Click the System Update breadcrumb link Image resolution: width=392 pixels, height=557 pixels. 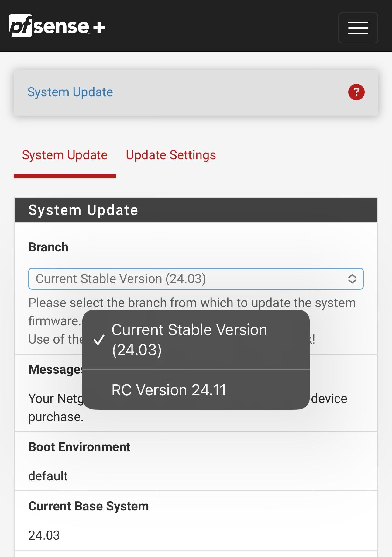click(x=70, y=92)
